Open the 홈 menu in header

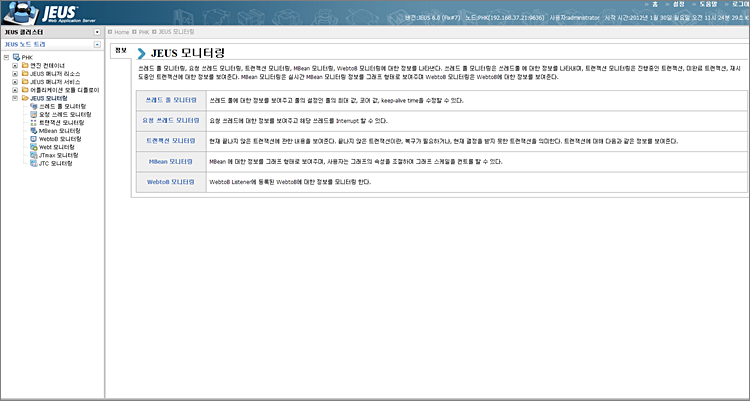[655, 4]
